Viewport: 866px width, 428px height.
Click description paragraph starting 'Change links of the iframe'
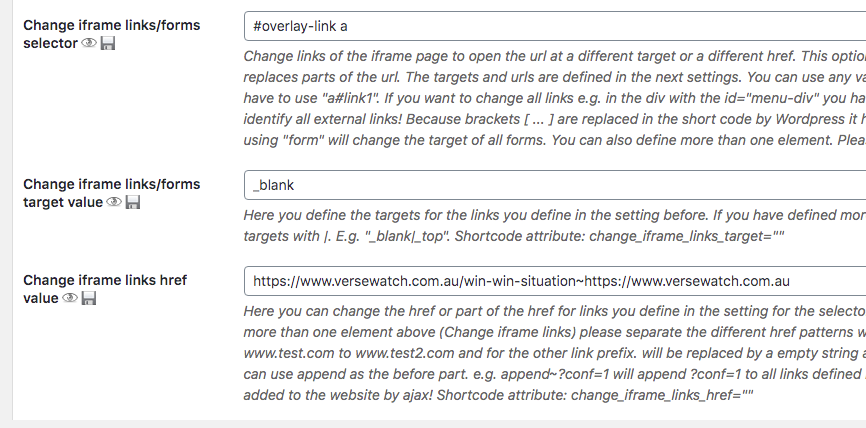(555, 98)
